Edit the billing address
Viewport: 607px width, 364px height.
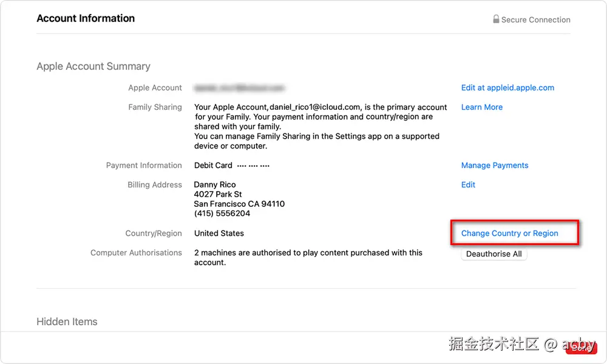pos(468,184)
